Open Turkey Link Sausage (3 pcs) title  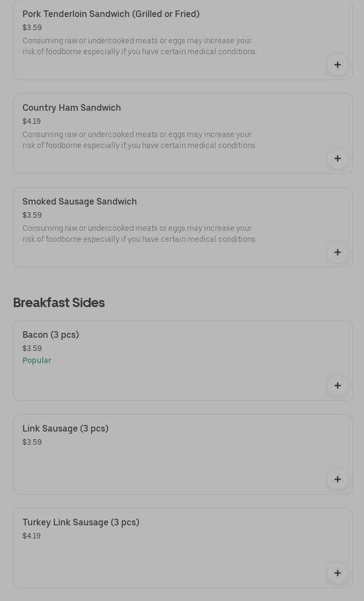pos(81,523)
